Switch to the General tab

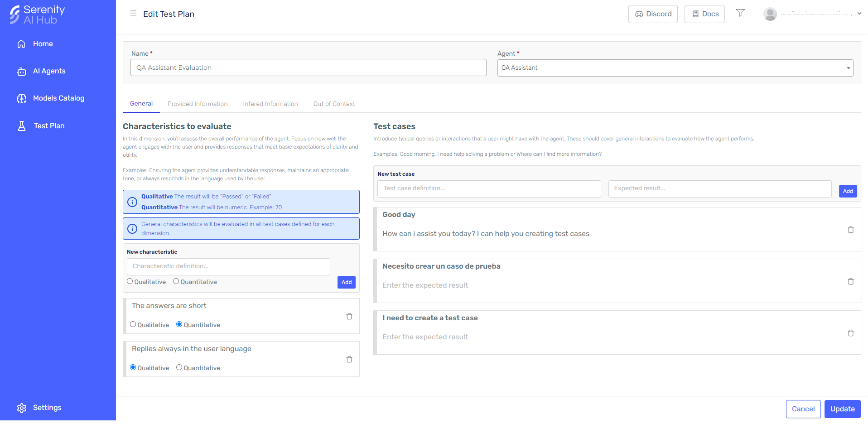141,104
